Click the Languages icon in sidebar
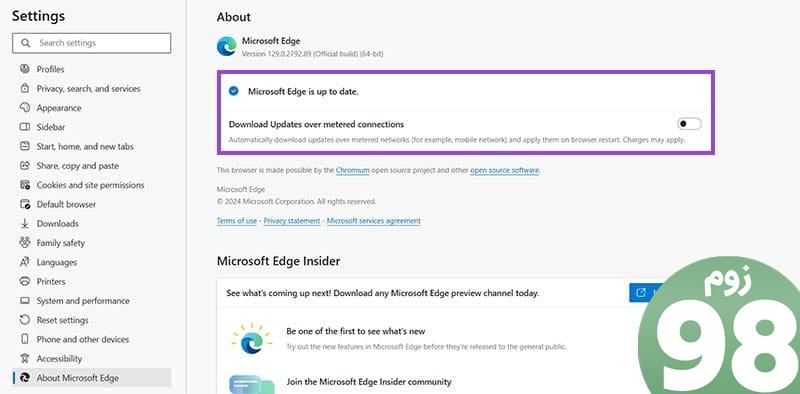Viewport: 800px width, 394px height. (24, 262)
